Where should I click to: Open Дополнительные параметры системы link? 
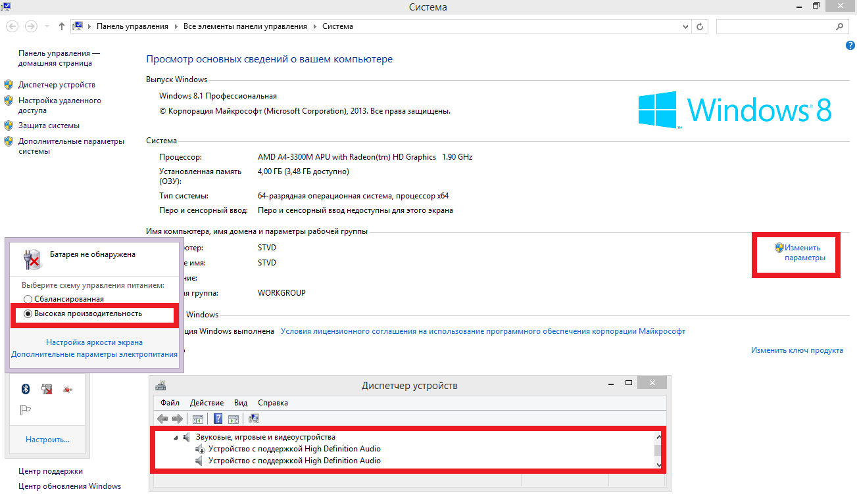71,146
